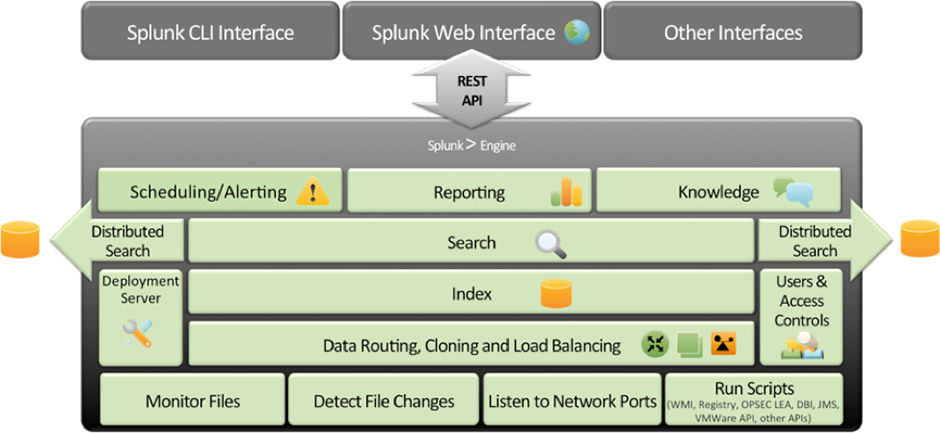This screenshot has width=940, height=433.
Task: Select the Detect File Changes block
Action: (x=384, y=401)
